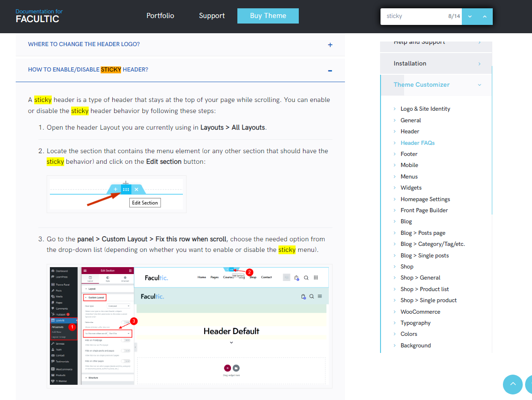532x400 pixels.
Task: Click the chevron beside Colors
Action: coord(394,334)
